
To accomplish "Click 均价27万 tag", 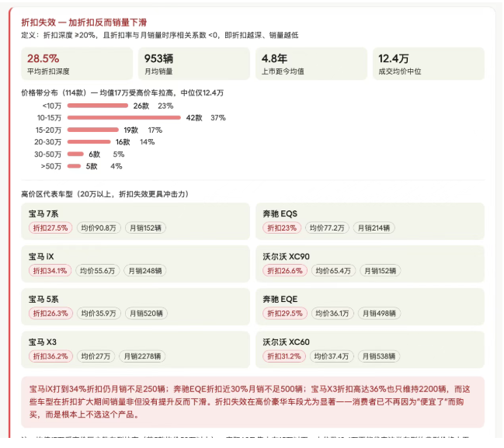I will tap(96, 356).
